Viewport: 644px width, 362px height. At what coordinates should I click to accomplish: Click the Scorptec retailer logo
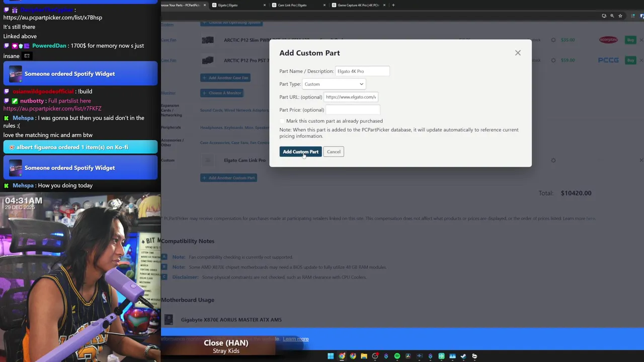point(609,40)
